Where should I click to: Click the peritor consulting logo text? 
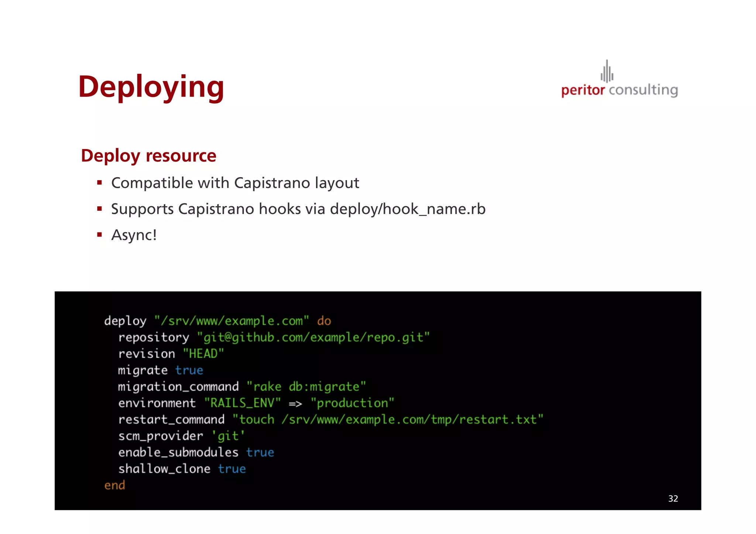pos(619,90)
